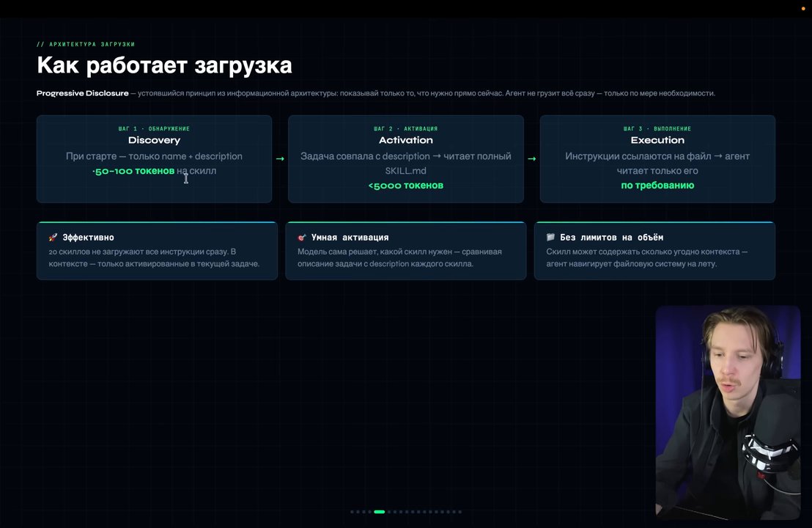The width and height of the screenshot is (812, 528).
Task: Click the green по требованию text
Action: pyautogui.click(x=657, y=186)
